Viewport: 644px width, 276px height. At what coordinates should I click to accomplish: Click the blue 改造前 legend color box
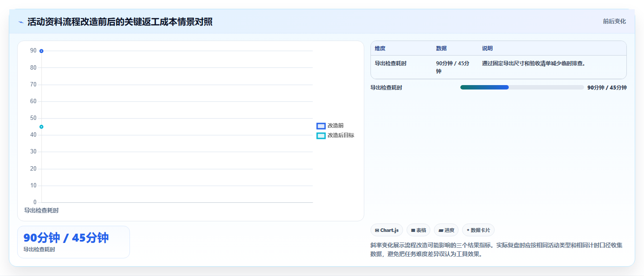coord(321,126)
